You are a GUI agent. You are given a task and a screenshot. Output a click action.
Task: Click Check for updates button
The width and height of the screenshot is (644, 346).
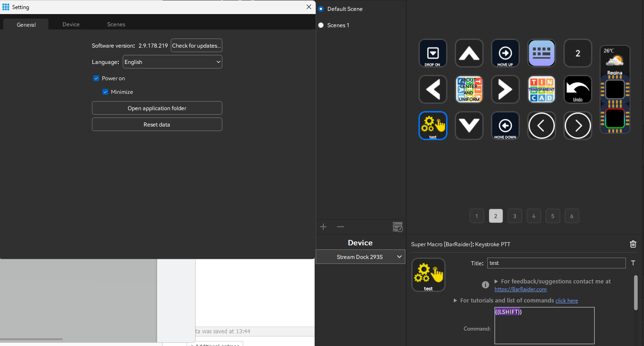(197, 45)
